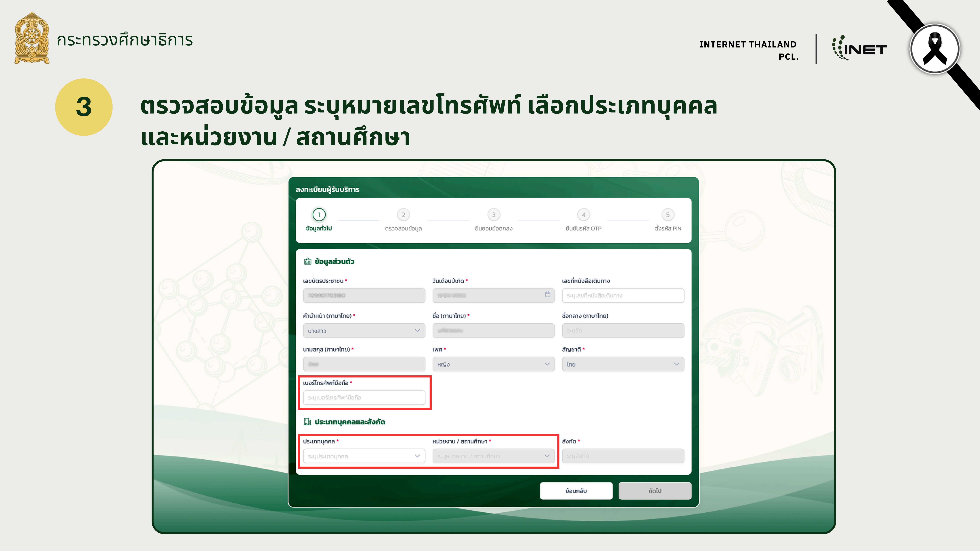The height and width of the screenshot is (551, 980).
Task: Click the เลขบัตรประชาชน input field
Action: 364,295
